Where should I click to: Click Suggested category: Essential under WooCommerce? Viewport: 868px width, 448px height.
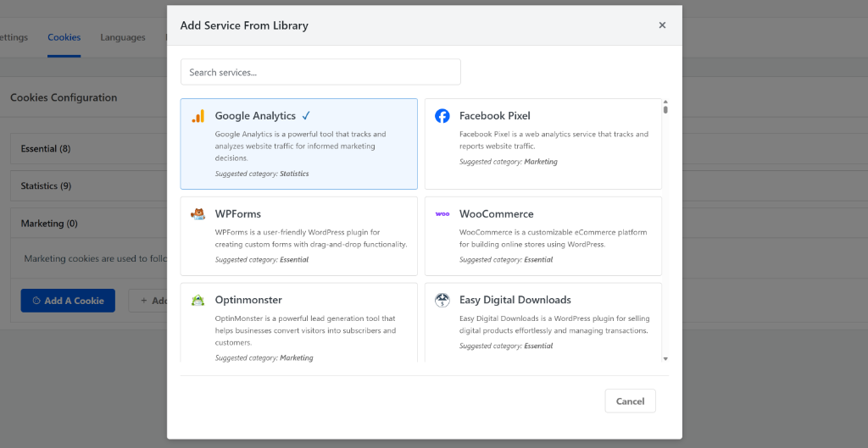(506, 259)
